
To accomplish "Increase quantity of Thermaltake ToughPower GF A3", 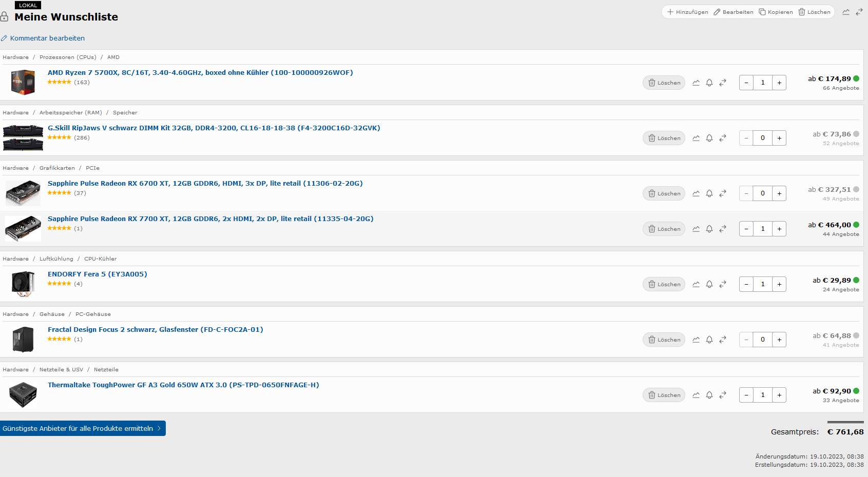I will (779, 395).
